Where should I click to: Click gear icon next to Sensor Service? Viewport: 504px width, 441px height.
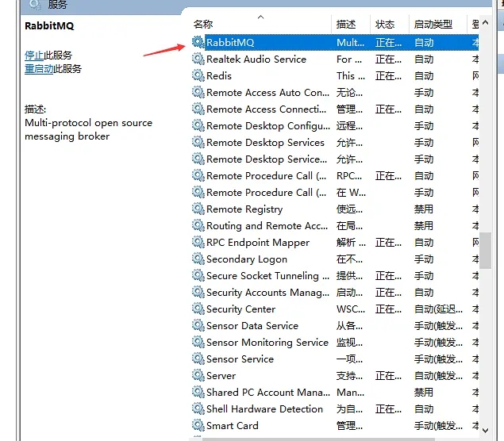pos(198,359)
